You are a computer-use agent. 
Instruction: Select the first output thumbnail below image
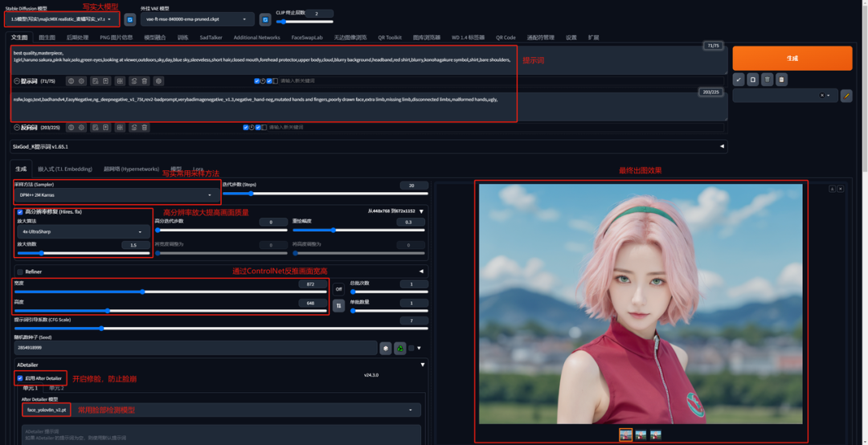coord(625,435)
